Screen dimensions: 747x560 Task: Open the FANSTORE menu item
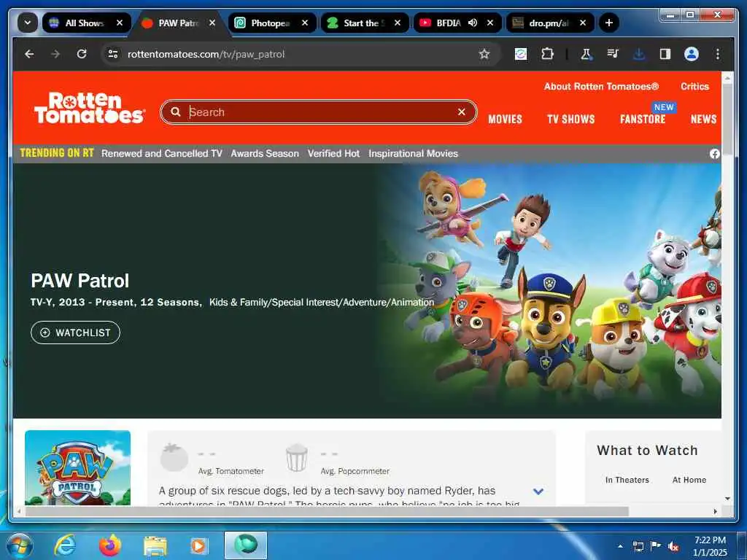(643, 119)
